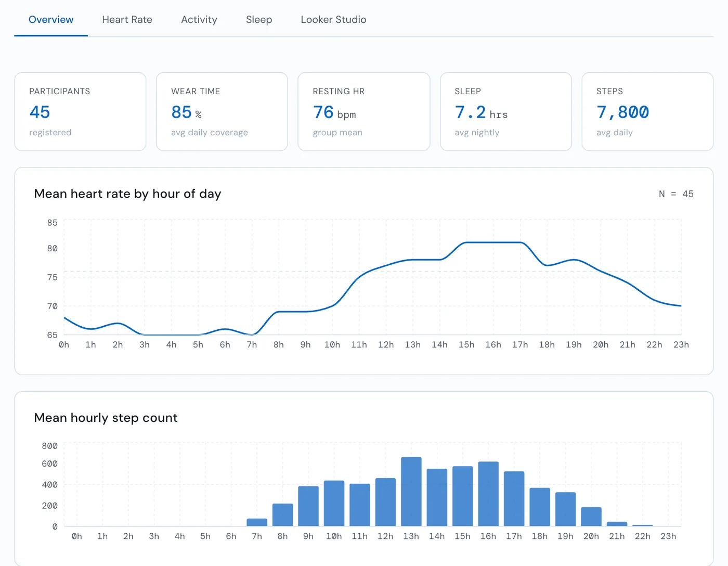Click the 'avg nightly' caption

click(477, 133)
